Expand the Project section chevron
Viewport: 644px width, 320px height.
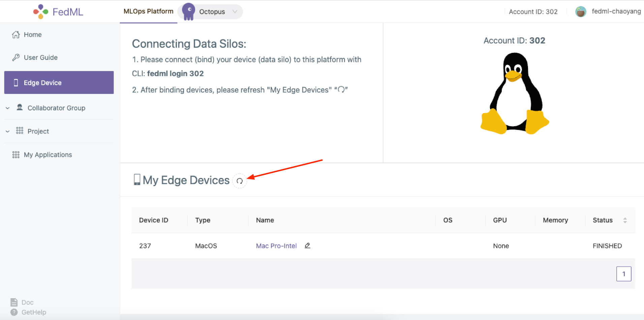(8, 132)
